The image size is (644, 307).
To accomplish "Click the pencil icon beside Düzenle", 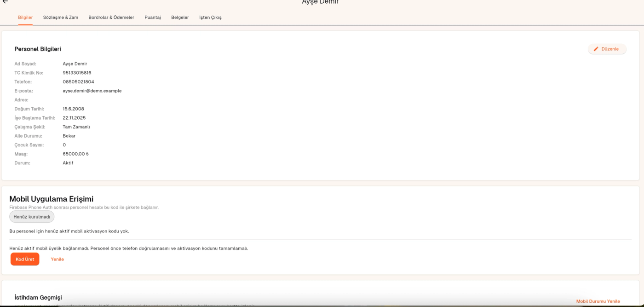I will pyautogui.click(x=596, y=49).
